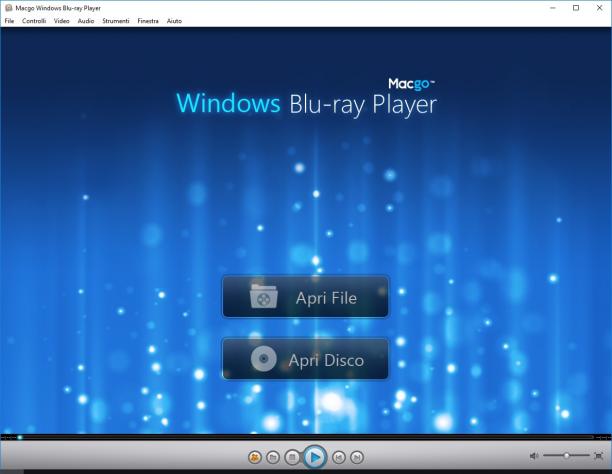Click the open folder icon in control bar
Viewport: 612px width, 474px height.
pyautogui.click(x=273, y=457)
